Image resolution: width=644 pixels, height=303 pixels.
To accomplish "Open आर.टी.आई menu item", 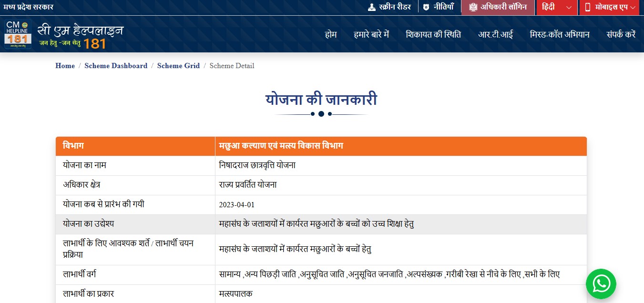I will coord(496,34).
